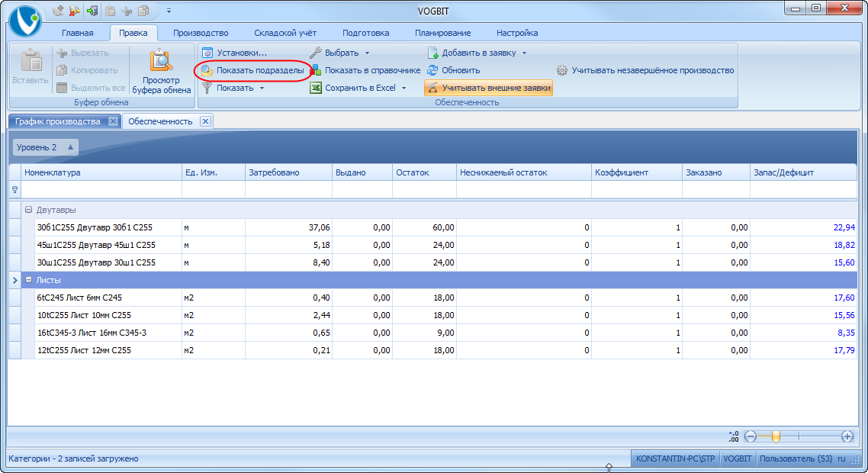Click the Обновить refresh icon
868x473 pixels.
click(432, 70)
